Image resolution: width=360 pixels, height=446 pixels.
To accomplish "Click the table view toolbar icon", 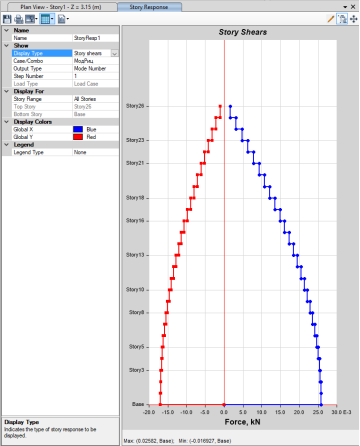I will coord(46,19).
